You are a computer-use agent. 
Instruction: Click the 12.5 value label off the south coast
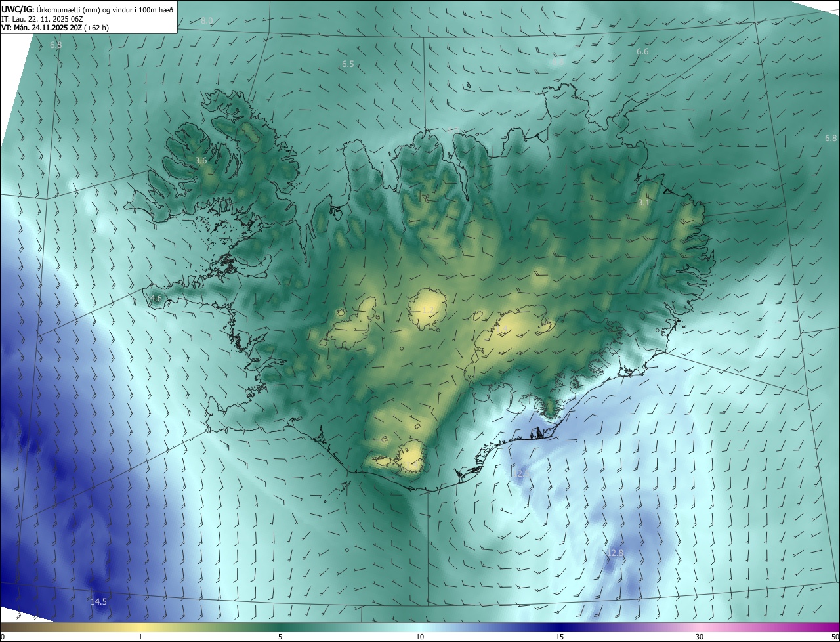(x=520, y=473)
